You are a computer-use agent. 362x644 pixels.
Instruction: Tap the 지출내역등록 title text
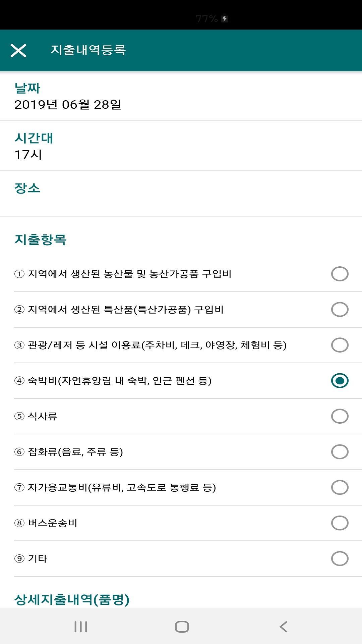tap(88, 50)
